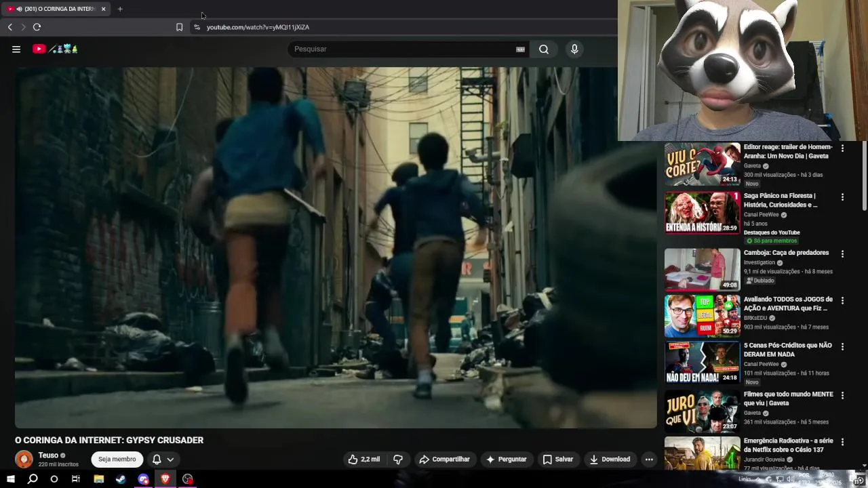Screen dimensions: 868x488
Task: Click Seja membro button
Action: click(x=117, y=460)
